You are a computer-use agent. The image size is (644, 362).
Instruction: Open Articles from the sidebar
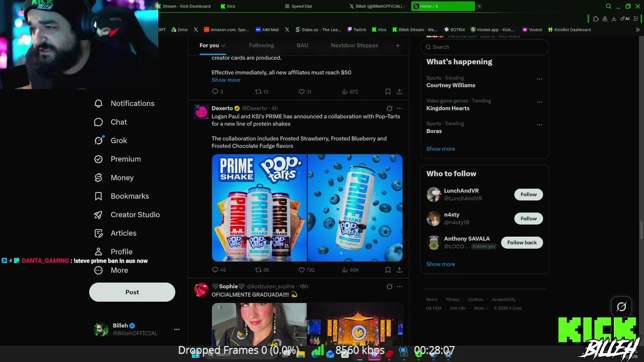tap(115, 233)
